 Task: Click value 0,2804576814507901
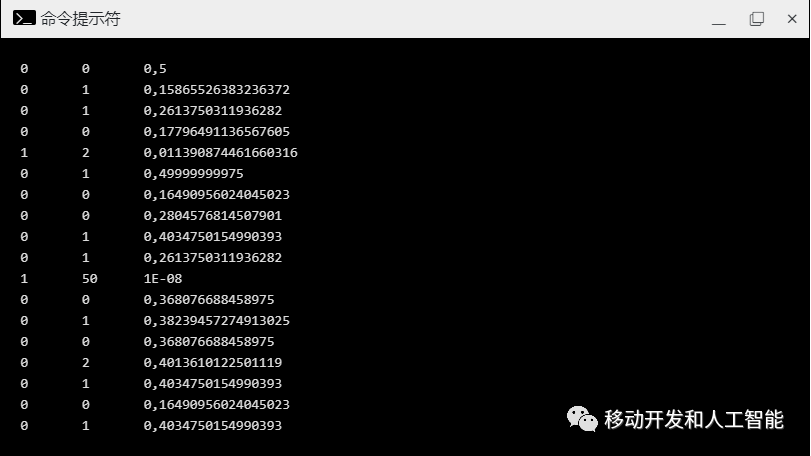(213, 216)
